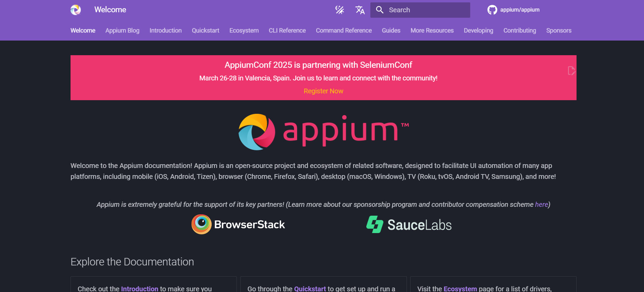Follow the sponsorship 'here' link
Screen dimensions: 644x292
541,204
